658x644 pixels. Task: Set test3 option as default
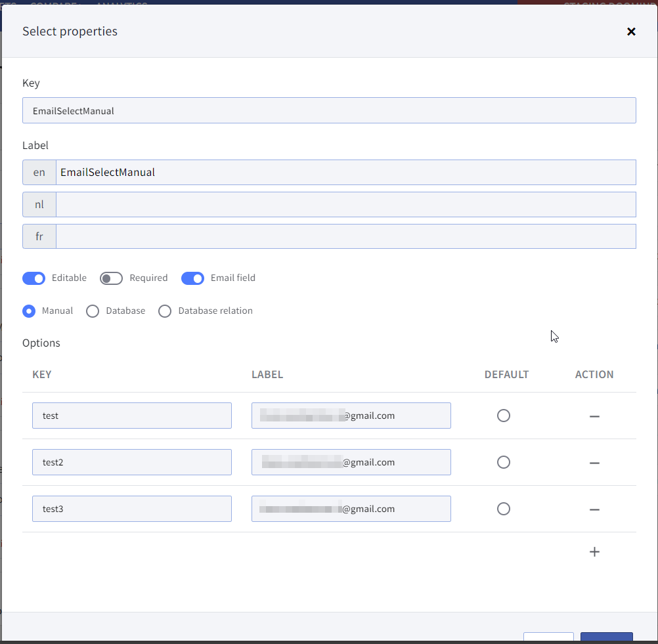(x=504, y=509)
